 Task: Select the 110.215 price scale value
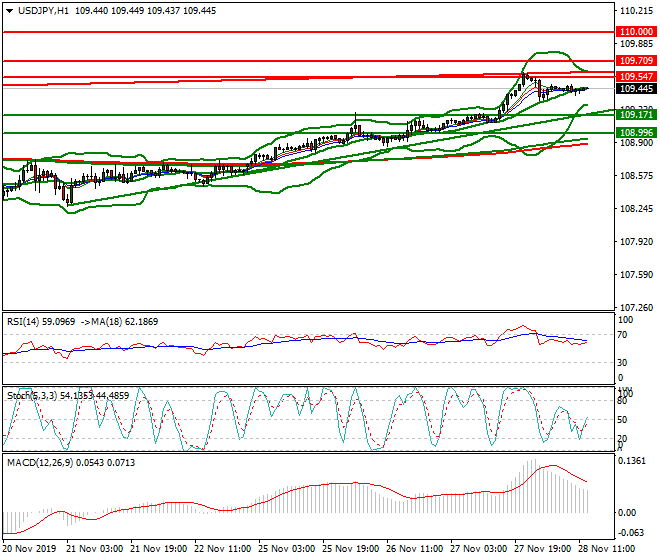(x=636, y=11)
